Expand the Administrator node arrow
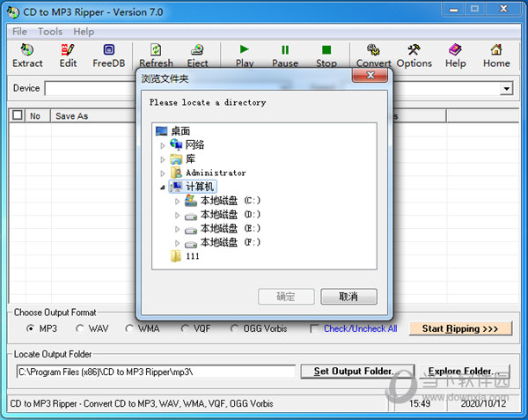The image size is (528, 420). (163, 173)
